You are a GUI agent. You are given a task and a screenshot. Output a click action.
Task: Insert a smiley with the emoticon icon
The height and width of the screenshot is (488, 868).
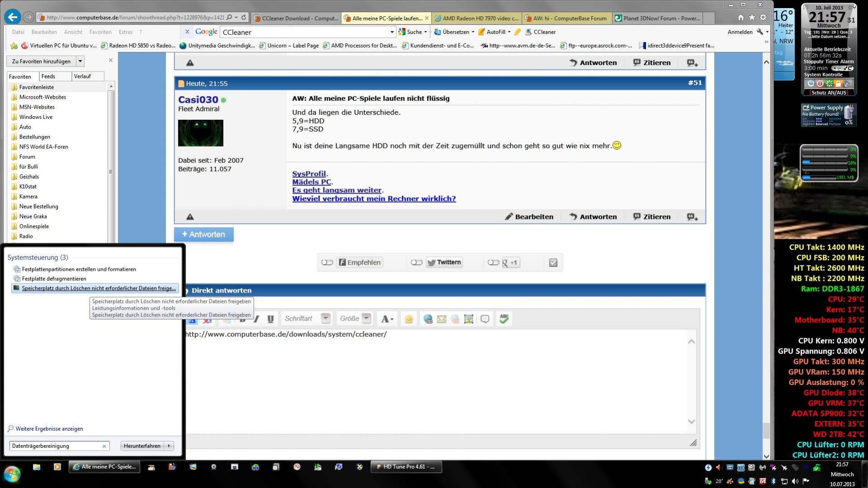(409, 319)
